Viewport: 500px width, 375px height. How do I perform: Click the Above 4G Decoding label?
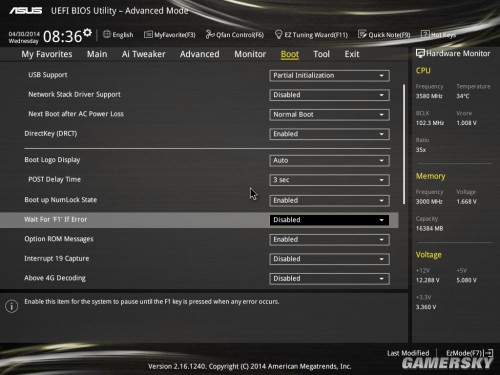(55, 278)
